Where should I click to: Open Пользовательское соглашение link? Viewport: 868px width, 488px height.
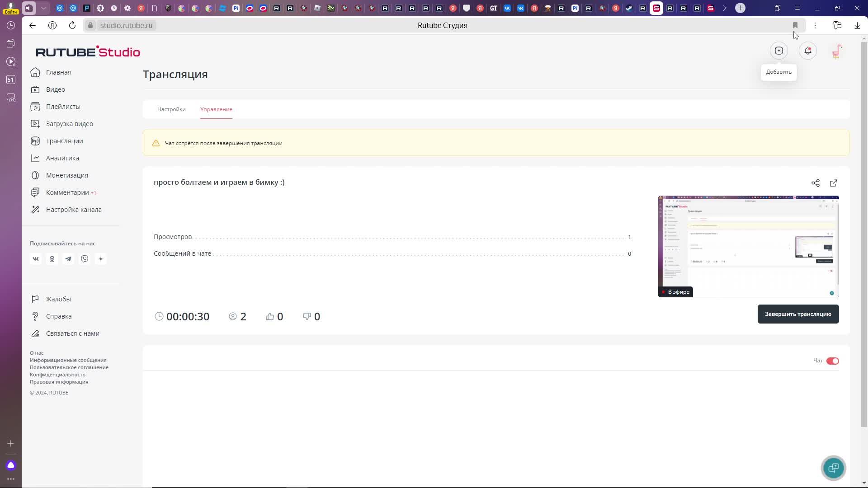point(69,367)
